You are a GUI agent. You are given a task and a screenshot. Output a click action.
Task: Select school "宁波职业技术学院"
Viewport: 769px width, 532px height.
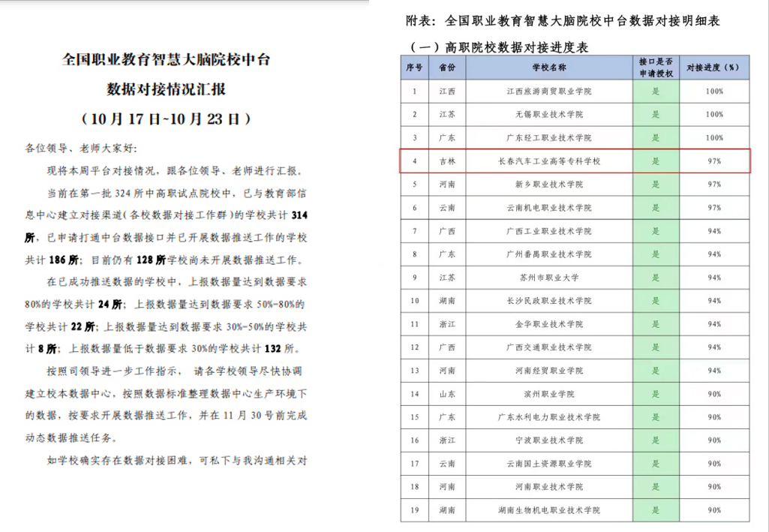(x=549, y=440)
